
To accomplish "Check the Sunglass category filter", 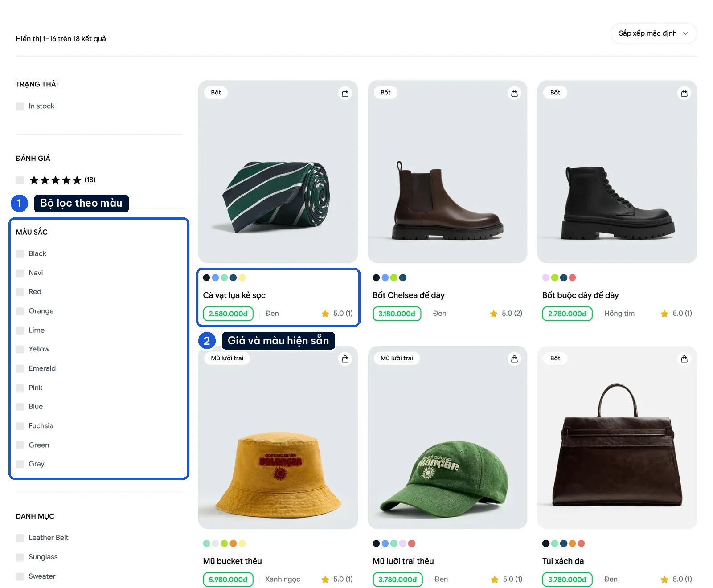I will coord(20,557).
